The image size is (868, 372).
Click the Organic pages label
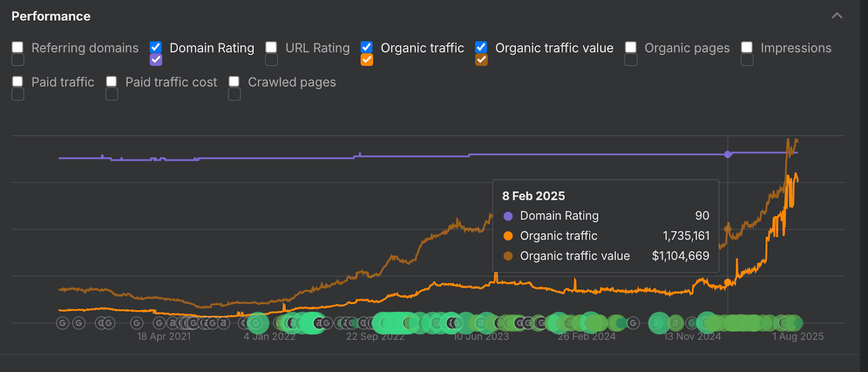coord(687,48)
